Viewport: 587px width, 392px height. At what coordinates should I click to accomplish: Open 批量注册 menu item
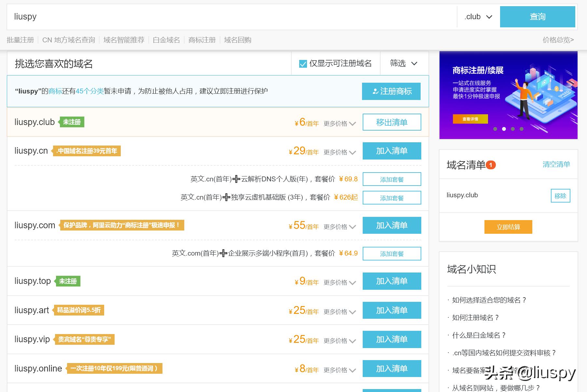(x=21, y=39)
